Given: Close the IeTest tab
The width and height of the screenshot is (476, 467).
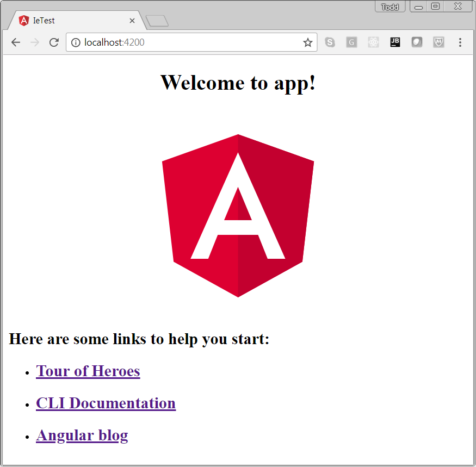Looking at the screenshot, I should pos(132,21).
